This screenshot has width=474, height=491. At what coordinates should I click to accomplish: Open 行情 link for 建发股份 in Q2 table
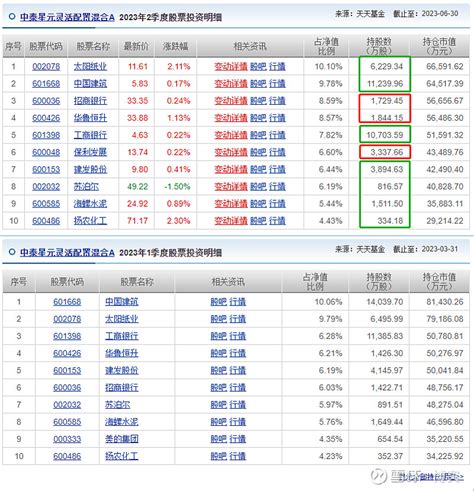click(x=277, y=170)
